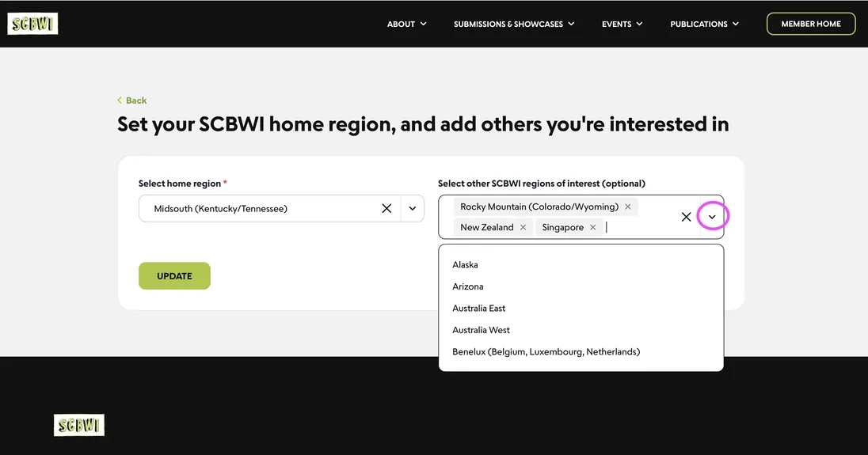Click the Back link
This screenshot has height=455, width=868.
coord(131,100)
